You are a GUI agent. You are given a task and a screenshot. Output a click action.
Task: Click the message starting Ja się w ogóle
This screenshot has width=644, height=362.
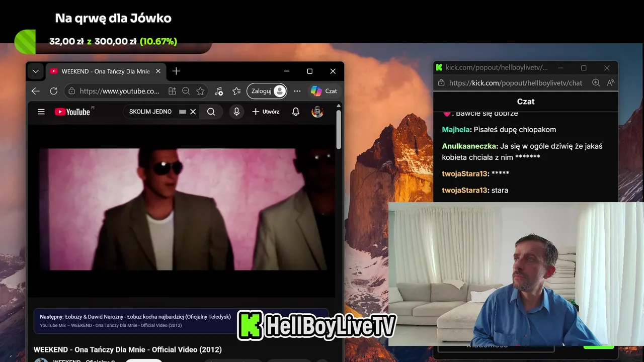click(522, 152)
